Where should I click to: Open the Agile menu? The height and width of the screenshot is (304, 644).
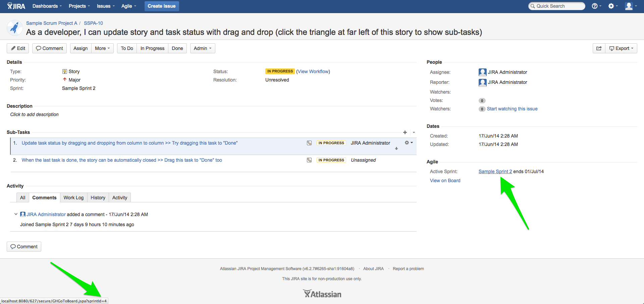coord(129,6)
